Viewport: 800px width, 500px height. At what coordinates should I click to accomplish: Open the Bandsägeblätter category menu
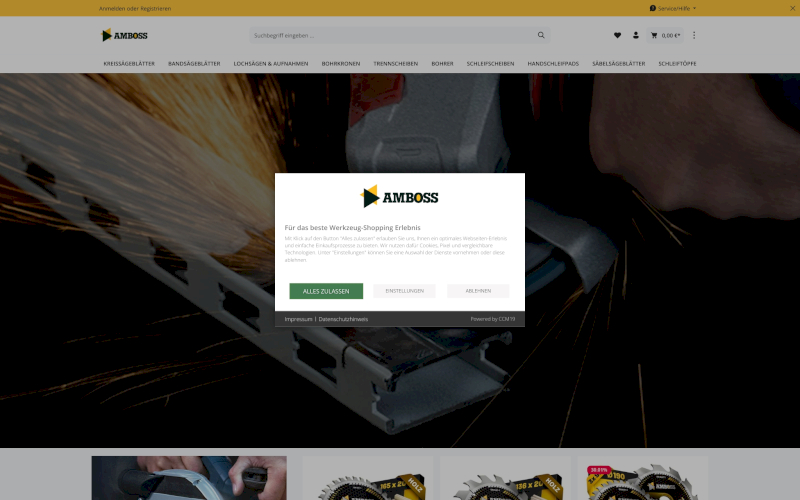[194, 63]
